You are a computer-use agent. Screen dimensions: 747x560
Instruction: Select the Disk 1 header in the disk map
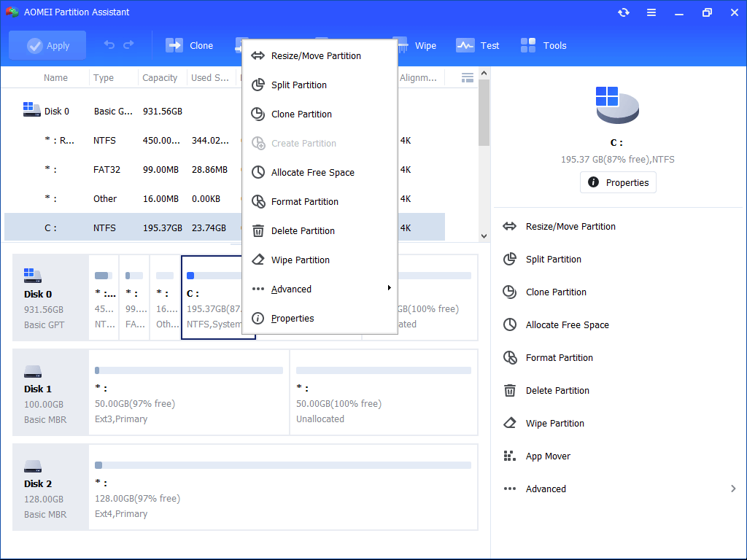[x=50, y=392]
